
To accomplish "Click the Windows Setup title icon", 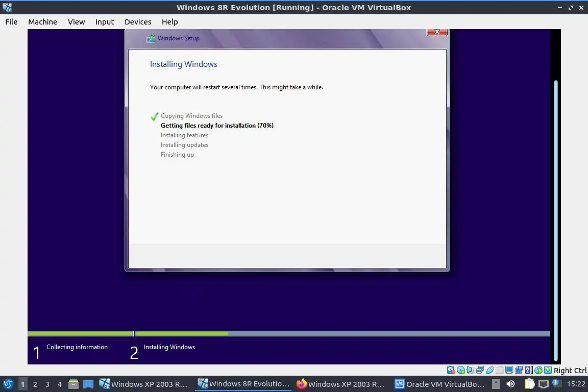I will pos(151,38).
